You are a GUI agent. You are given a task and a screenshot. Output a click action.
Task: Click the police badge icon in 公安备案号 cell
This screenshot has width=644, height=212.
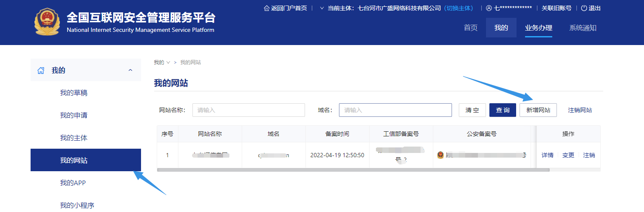pos(441,155)
